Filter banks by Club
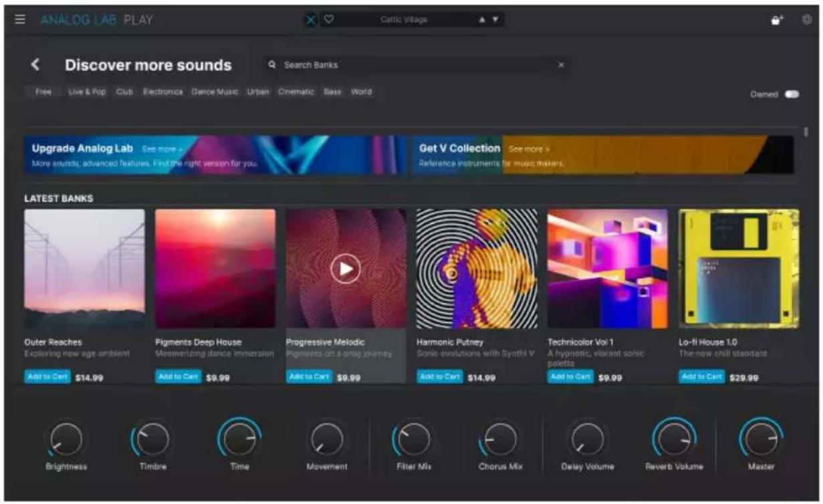The image size is (823, 504). [124, 92]
